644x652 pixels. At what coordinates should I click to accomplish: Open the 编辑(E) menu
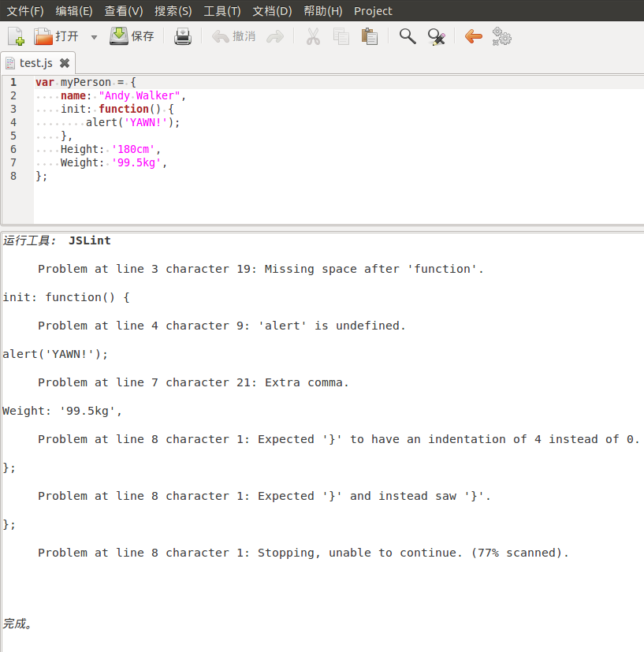(74, 11)
